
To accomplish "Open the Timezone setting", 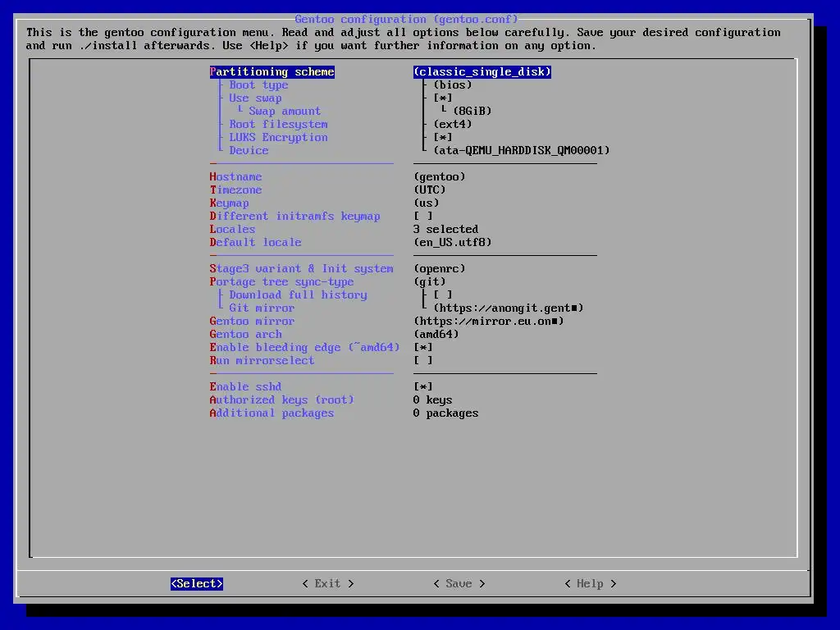I will (x=235, y=189).
